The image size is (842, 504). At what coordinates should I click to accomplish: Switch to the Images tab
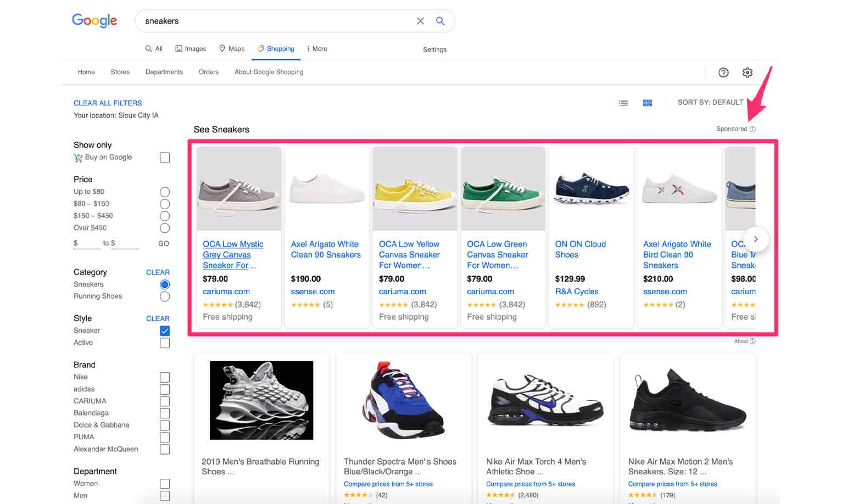191,49
